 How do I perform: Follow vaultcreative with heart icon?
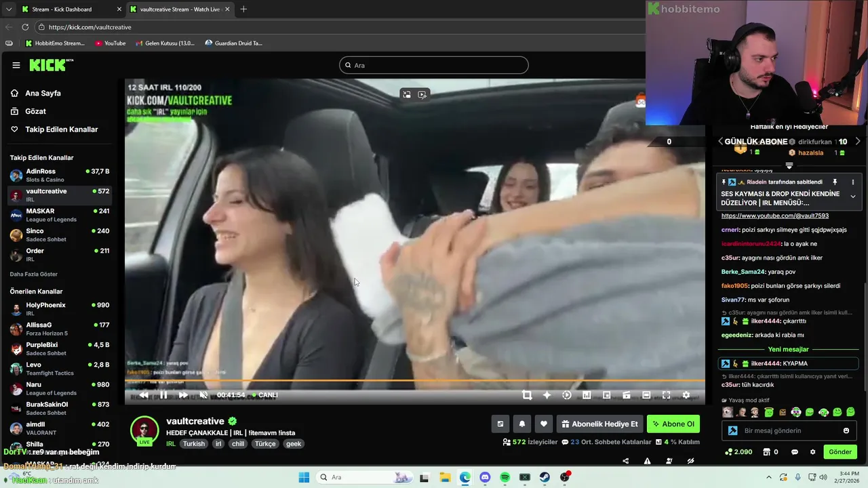click(544, 424)
